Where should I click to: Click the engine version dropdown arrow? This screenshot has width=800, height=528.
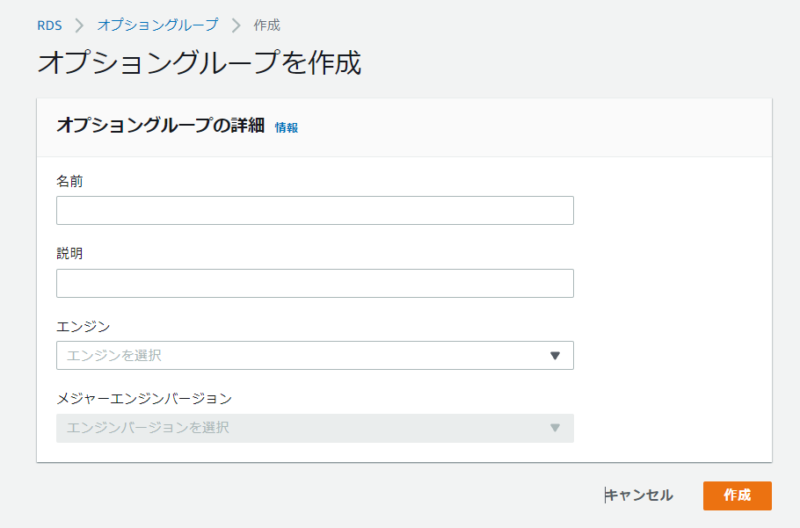click(555, 428)
